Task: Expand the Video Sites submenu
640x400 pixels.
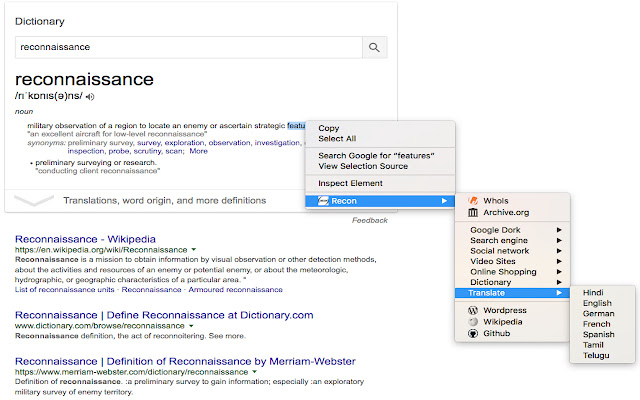Action: click(x=512, y=261)
